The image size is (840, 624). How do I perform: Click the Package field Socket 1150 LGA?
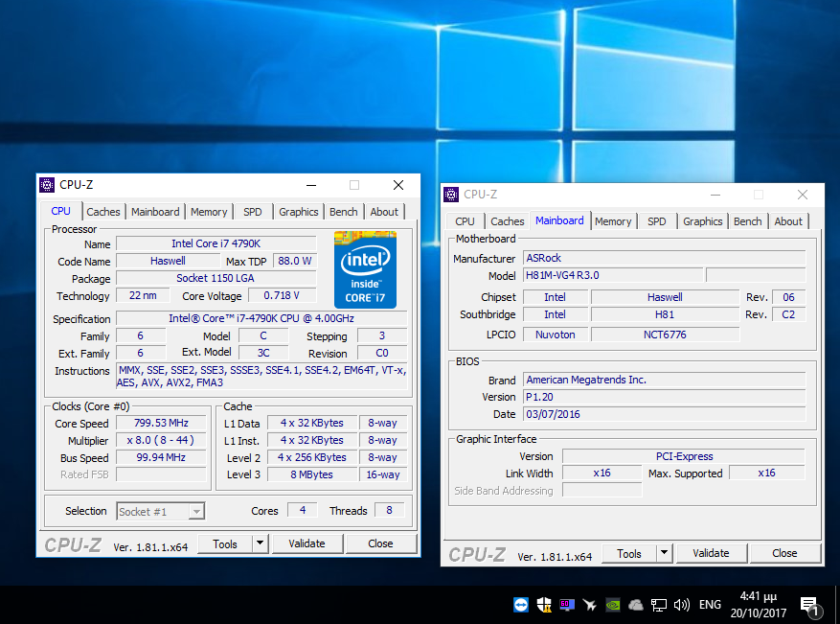pos(216,278)
